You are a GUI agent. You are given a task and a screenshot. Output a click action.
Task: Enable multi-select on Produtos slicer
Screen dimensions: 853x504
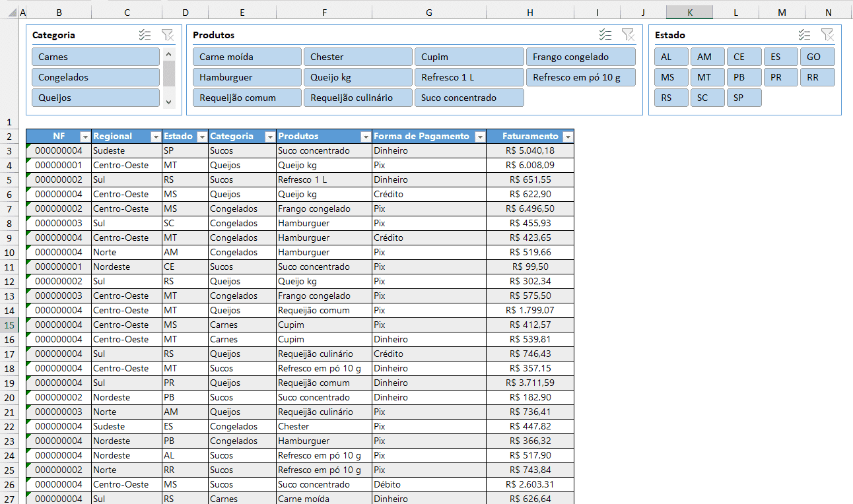tap(604, 35)
